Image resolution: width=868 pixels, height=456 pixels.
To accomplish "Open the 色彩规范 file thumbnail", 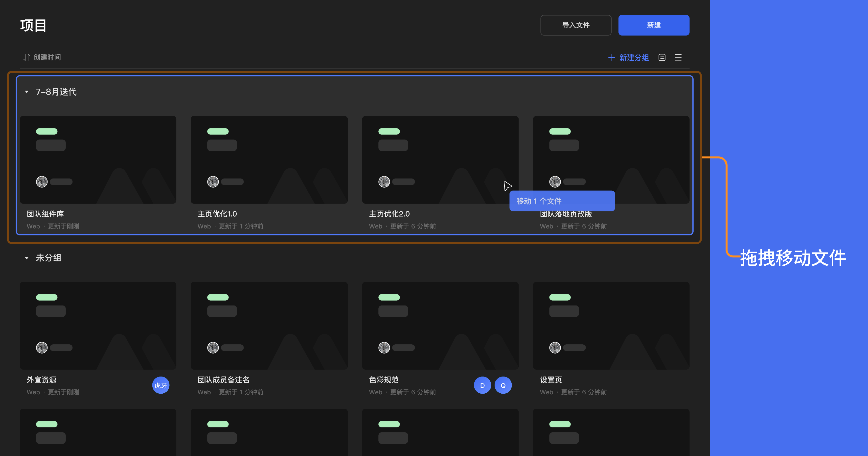I will click(440, 326).
